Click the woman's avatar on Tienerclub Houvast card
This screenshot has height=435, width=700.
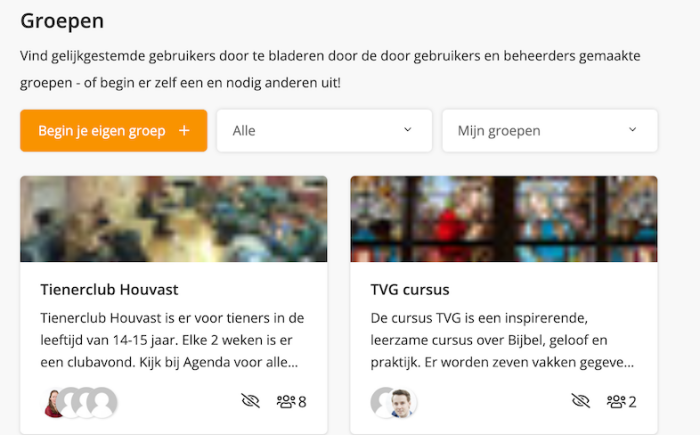coord(52,403)
